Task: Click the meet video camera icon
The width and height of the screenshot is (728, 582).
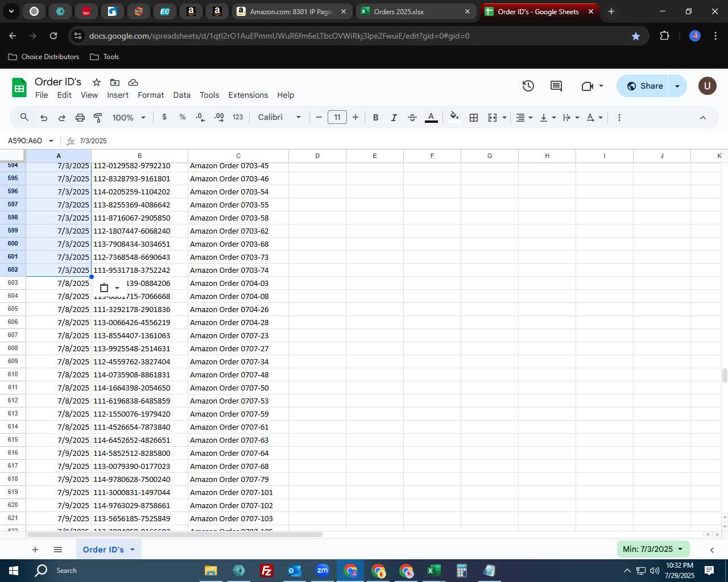Action: pos(588,86)
